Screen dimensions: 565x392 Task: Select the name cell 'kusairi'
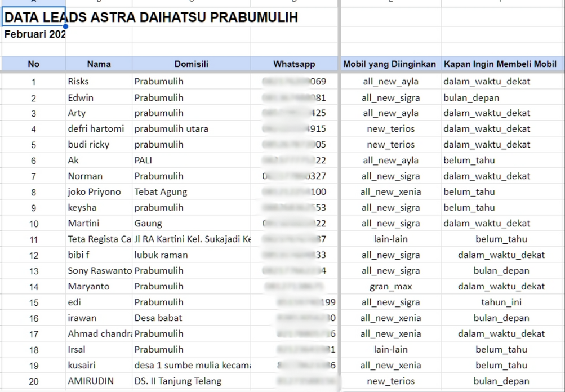coord(99,366)
